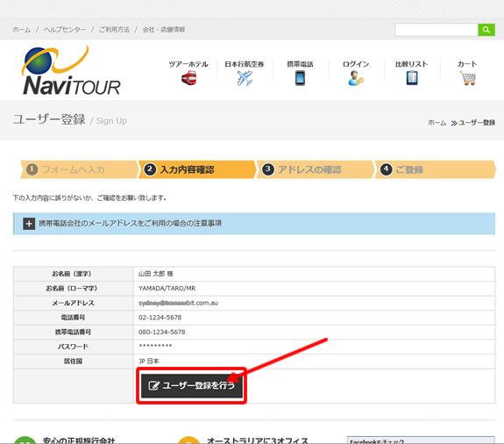Open the mobile phone icon
Screen dimensions: 504x444
click(x=300, y=78)
